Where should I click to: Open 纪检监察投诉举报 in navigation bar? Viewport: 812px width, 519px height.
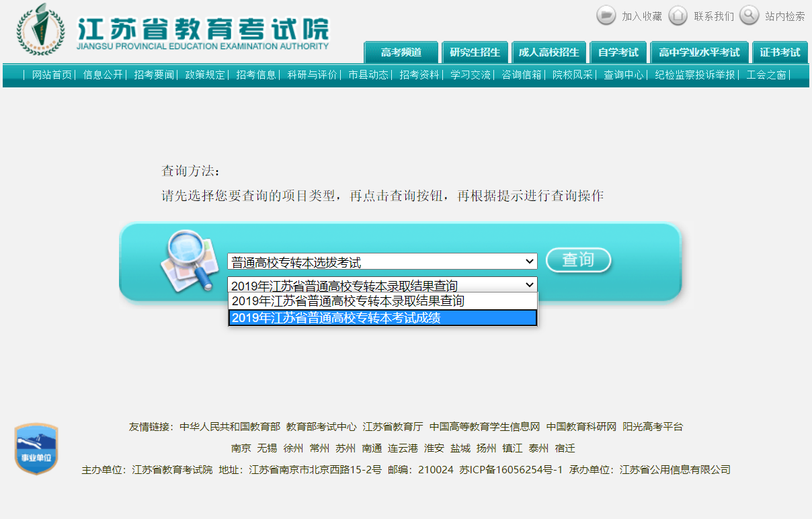(x=695, y=75)
